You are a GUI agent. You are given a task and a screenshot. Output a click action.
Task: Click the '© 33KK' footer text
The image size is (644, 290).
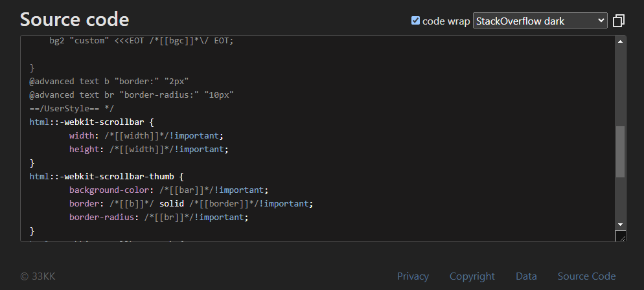point(38,276)
